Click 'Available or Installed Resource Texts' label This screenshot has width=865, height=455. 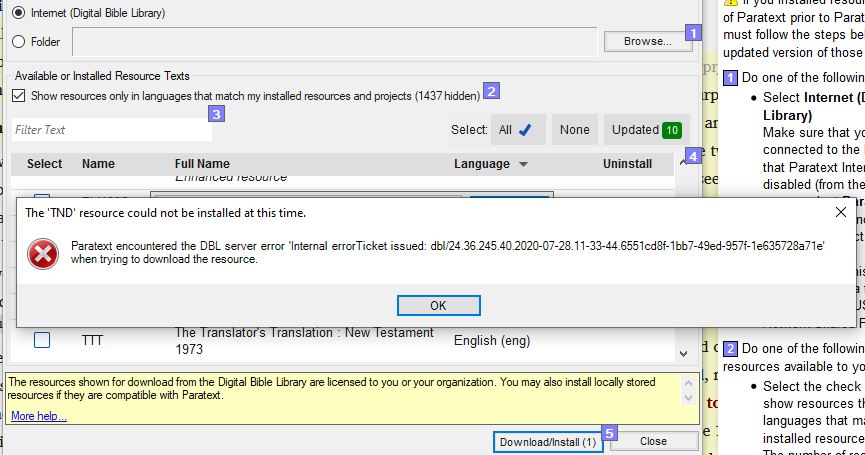click(x=102, y=76)
